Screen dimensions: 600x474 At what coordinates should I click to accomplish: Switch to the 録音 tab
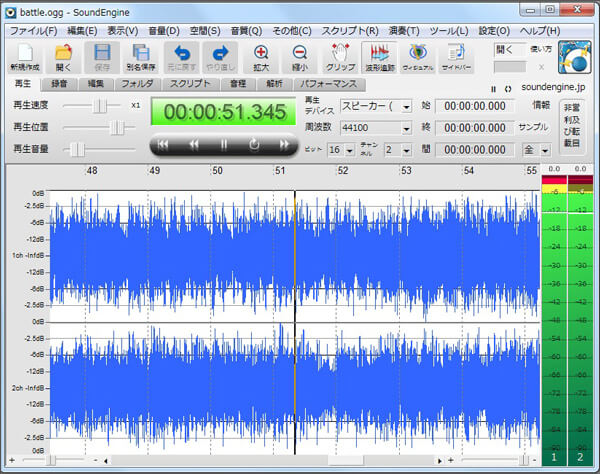click(x=59, y=84)
